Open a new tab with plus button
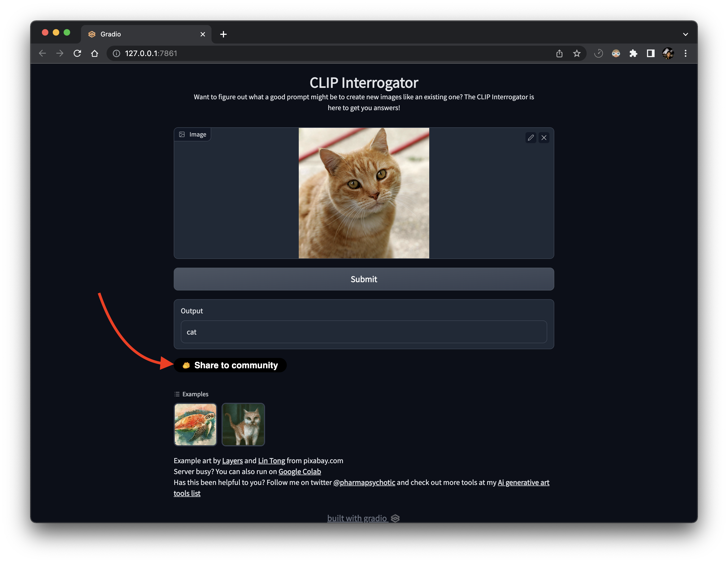This screenshot has height=563, width=728. click(x=223, y=34)
